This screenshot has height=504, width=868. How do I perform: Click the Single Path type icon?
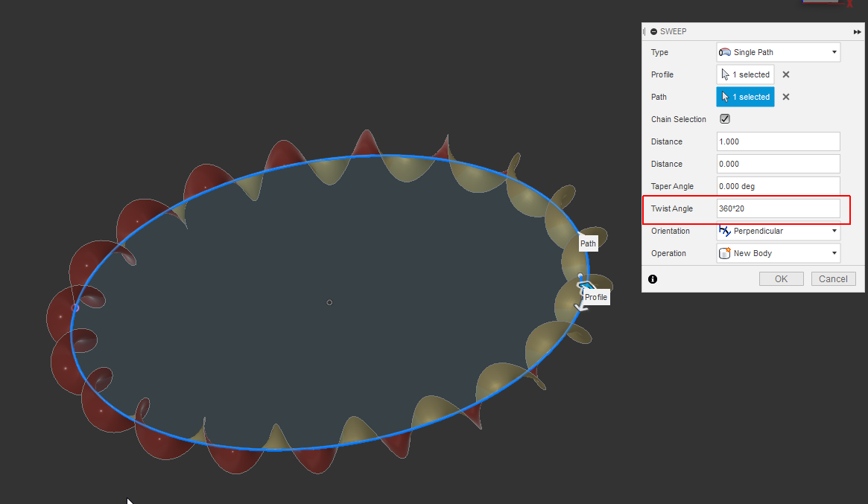723,52
